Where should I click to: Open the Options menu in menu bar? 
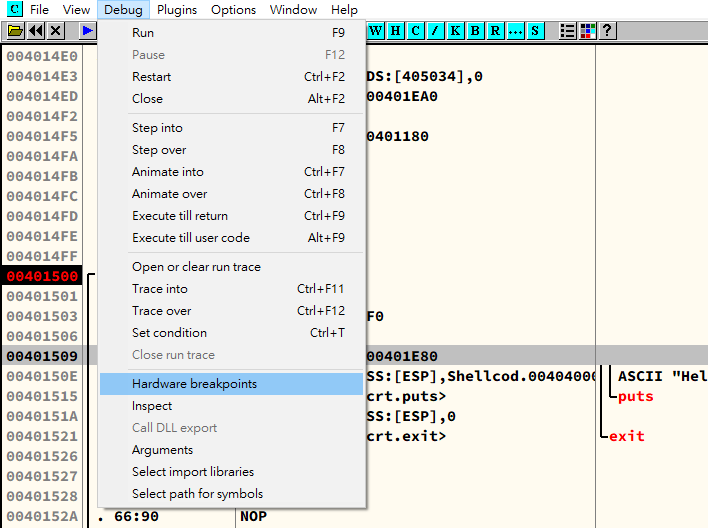tap(233, 10)
